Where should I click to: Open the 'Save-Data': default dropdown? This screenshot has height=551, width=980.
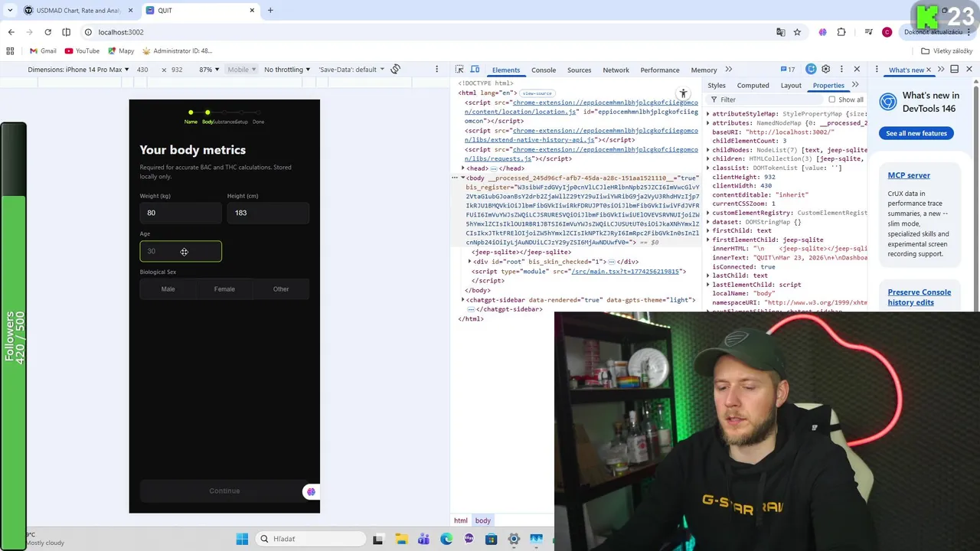tap(351, 70)
